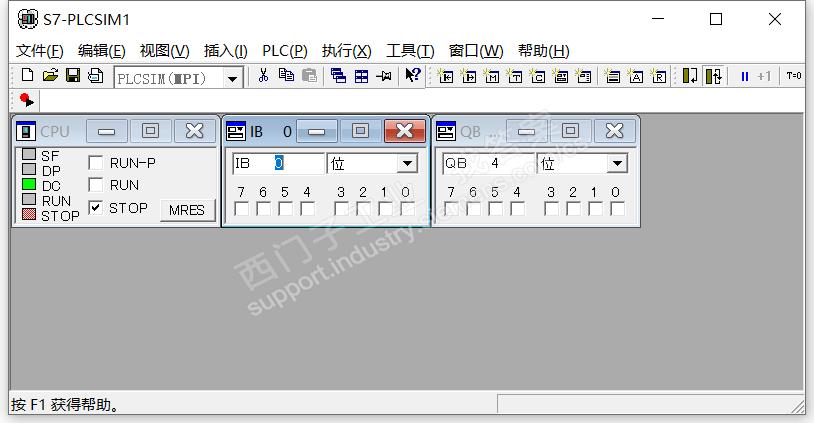Open an existing PLC file
This screenshot has height=423, width=814.
pos(50,76)
